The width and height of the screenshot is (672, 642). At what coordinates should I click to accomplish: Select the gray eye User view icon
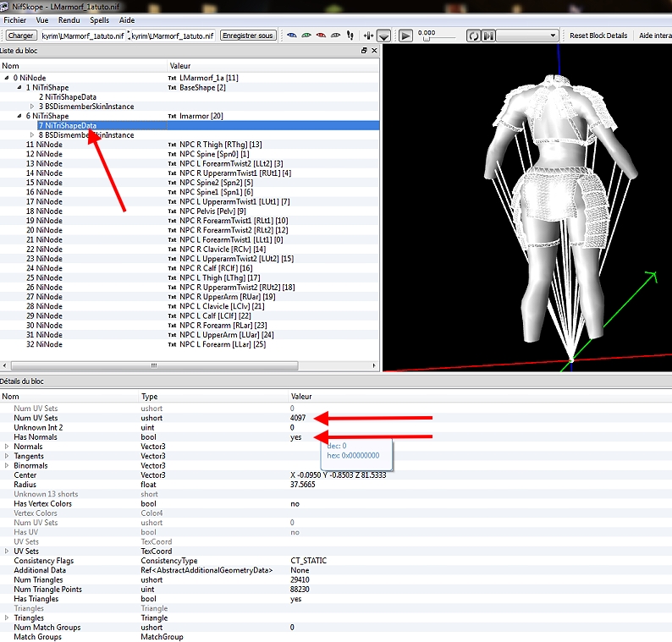click(x=335, y=36)
